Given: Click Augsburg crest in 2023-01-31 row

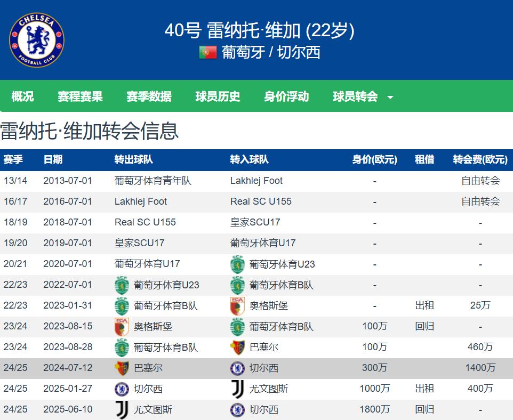Looking at the screenshot, I should [x=237, y=306].
